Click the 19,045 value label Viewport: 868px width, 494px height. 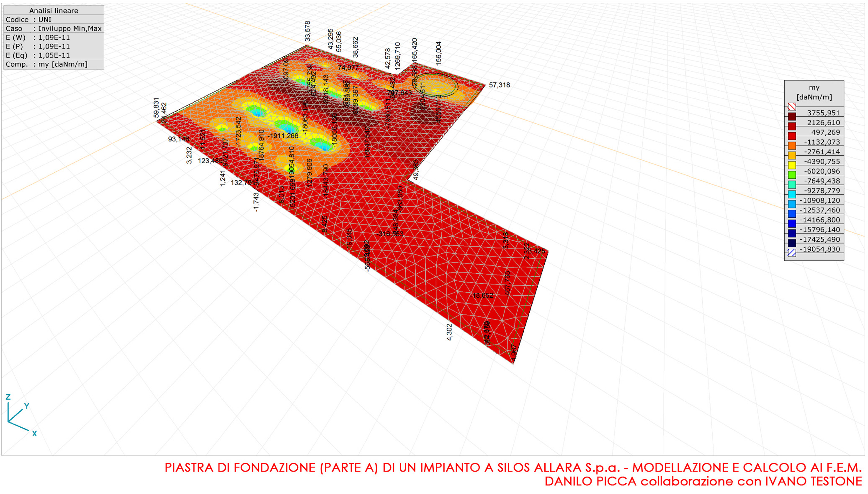[x=349, y=238]
